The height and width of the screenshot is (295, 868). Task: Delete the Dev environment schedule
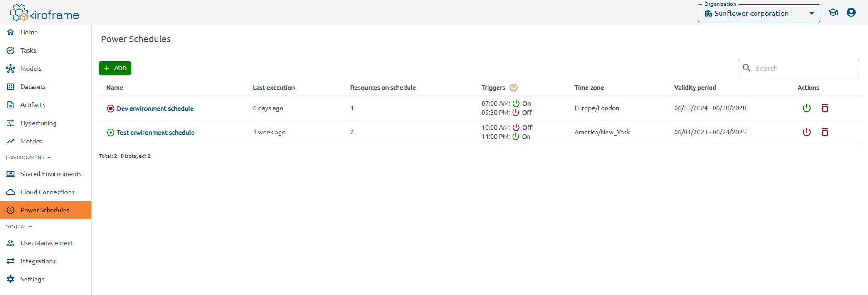point(825,108)
